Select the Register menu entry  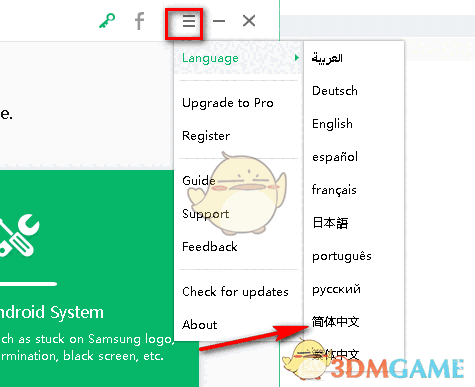pyautogui.click(x=206, y=136)
